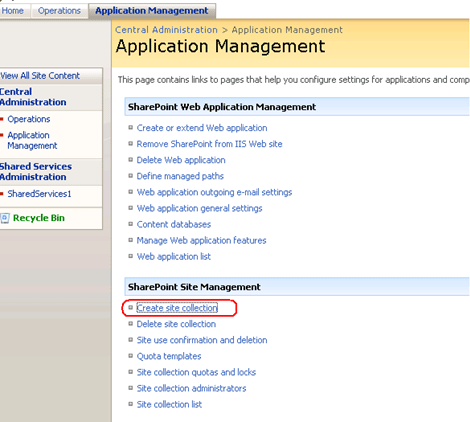
Task: Click SharePoint Web Application Management section header
Action: (222, 107)
